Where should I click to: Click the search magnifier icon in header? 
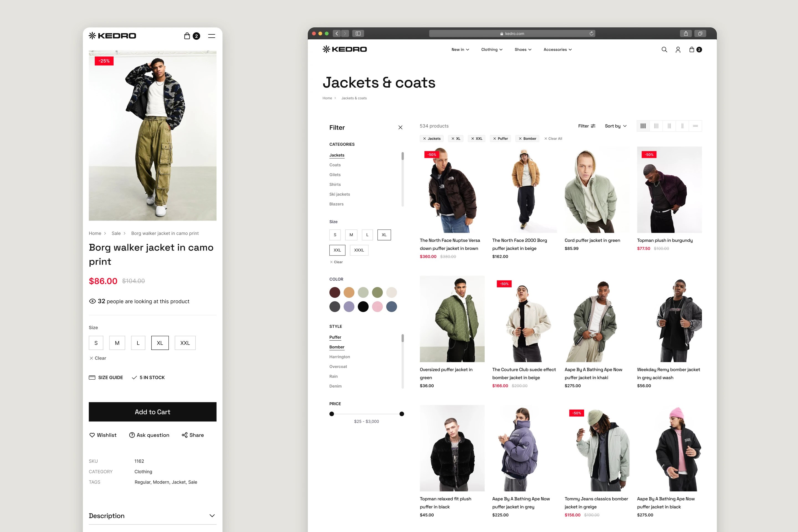point(664,50)
